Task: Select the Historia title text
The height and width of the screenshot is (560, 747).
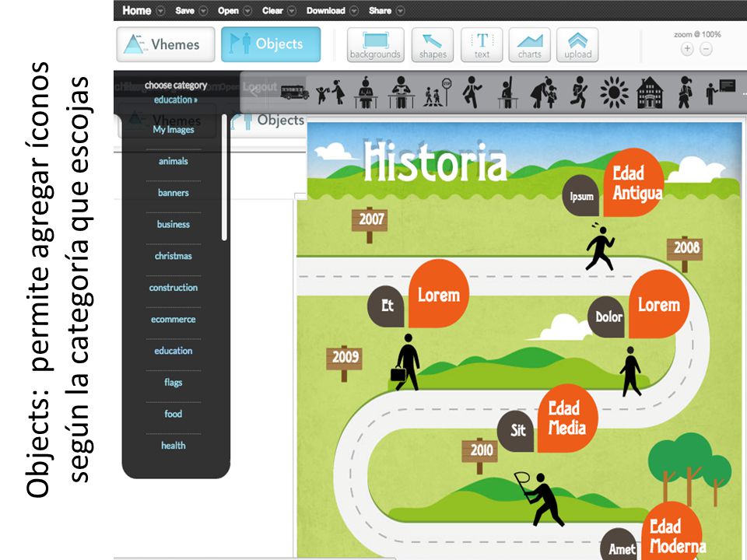Action: click(435, 162)
